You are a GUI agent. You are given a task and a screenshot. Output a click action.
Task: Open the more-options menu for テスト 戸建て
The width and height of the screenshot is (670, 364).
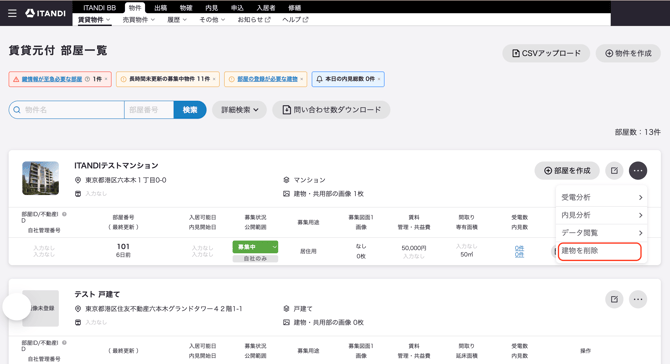(638, 299)
